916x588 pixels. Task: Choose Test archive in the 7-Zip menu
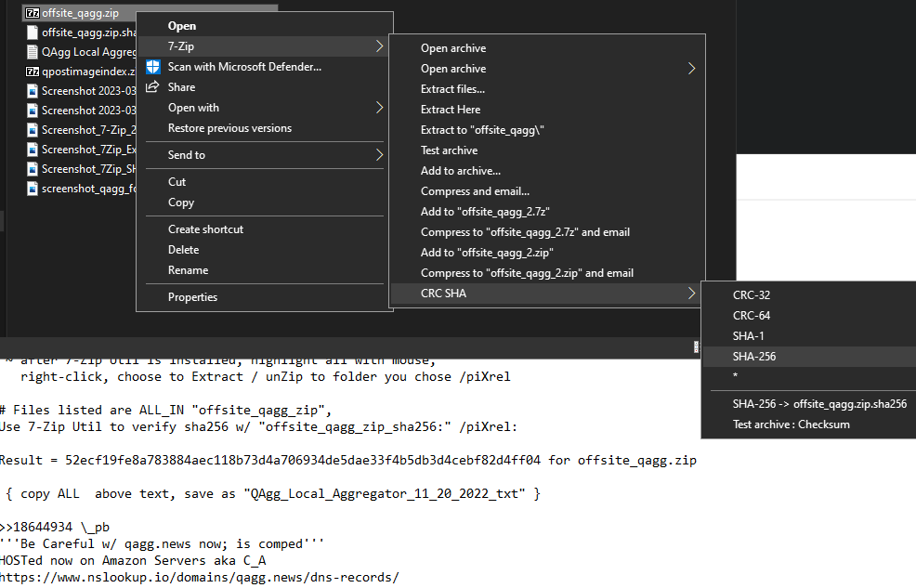(x=547, y=150)
